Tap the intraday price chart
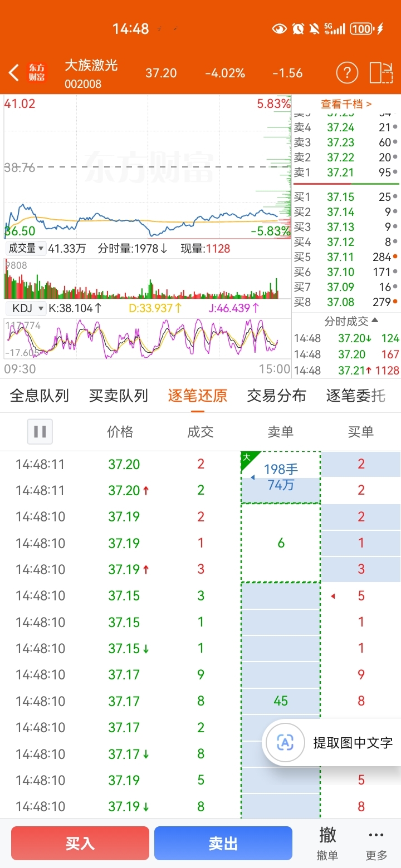 pyautogui.click(x=148, y=167)
